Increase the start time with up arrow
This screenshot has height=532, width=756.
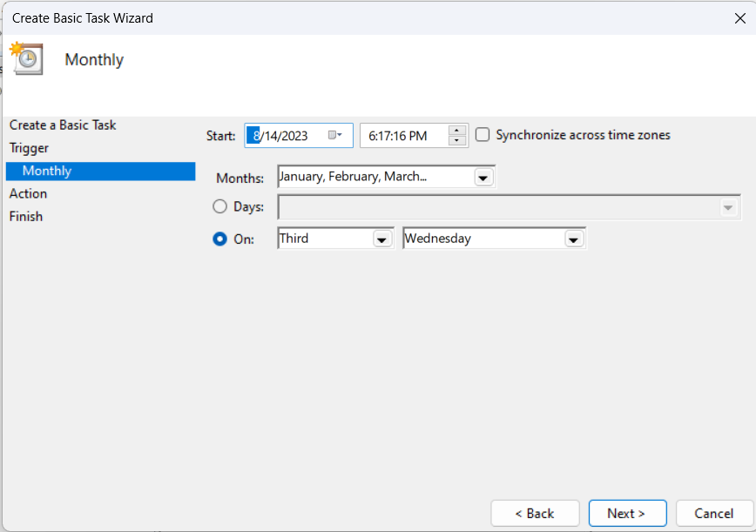point(456,131)
